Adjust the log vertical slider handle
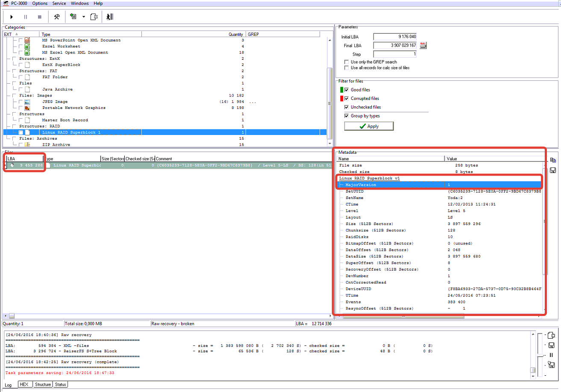 click(x=541, y=356)
